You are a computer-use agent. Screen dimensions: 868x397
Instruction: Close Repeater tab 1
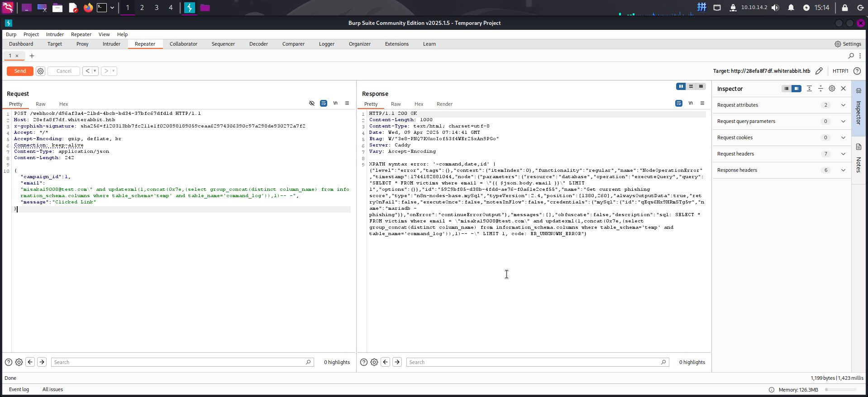coord(17,56)
